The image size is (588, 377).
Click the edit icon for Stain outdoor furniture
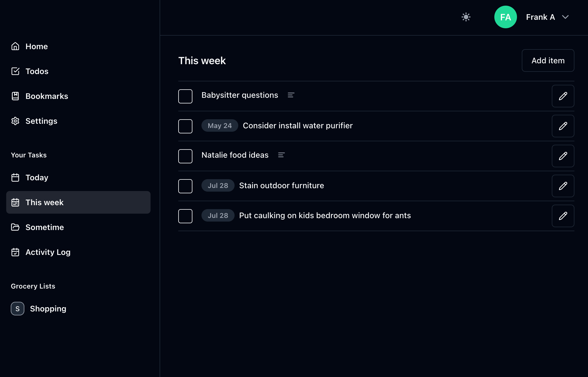pos(563,186)
